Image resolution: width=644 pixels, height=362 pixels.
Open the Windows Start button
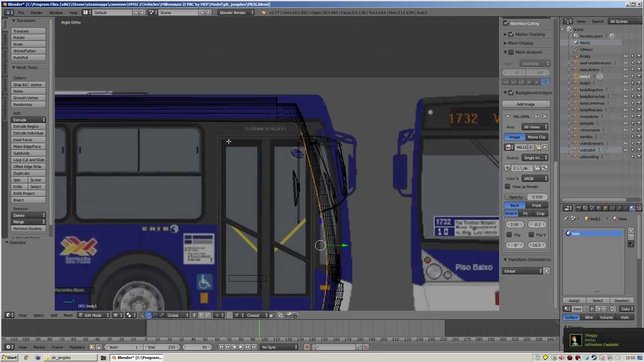10,357
